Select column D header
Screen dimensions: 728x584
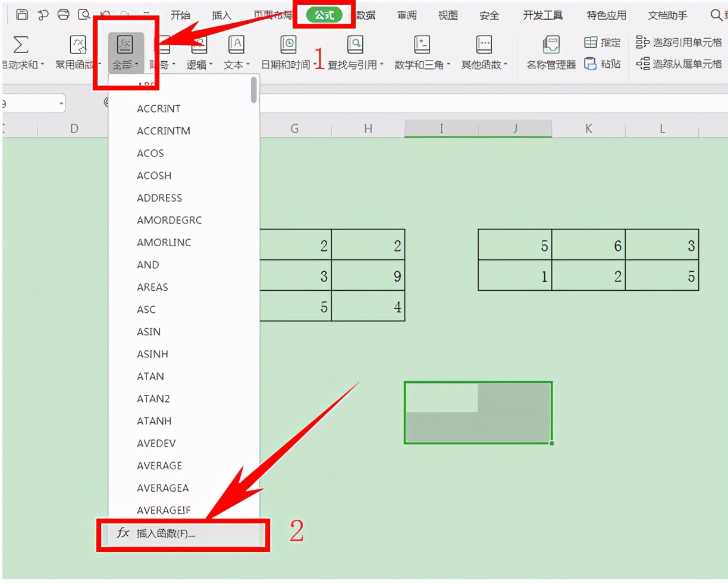point(74,128)
